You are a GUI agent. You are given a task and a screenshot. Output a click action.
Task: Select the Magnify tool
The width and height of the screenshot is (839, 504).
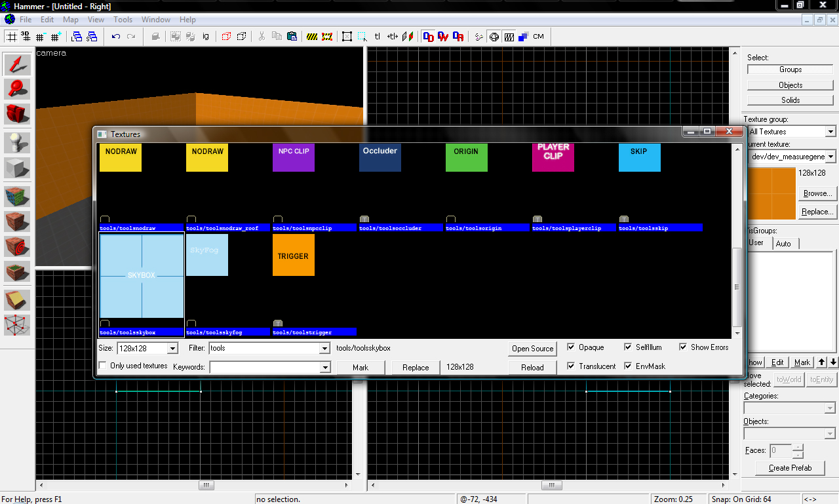pyautogui.click(x=17, y=89)
